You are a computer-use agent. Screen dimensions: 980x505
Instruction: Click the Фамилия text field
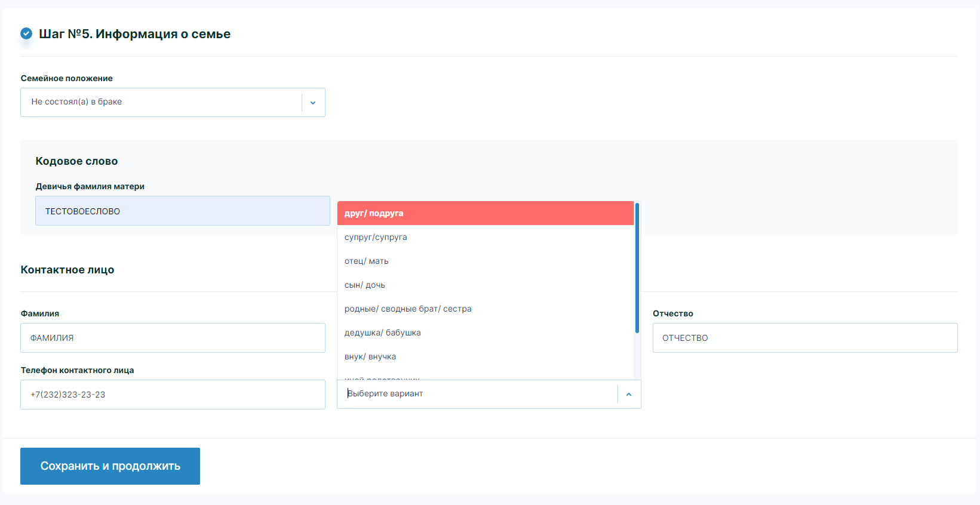[173, 338]
